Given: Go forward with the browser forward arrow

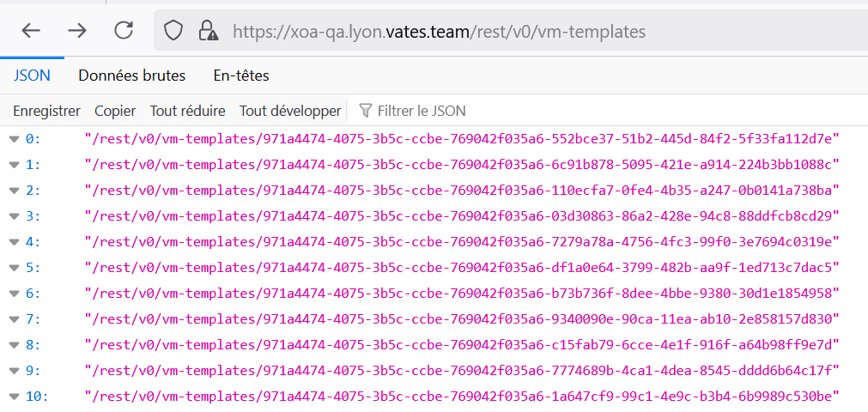Looking at the screenshot, I should coord(77,30).
